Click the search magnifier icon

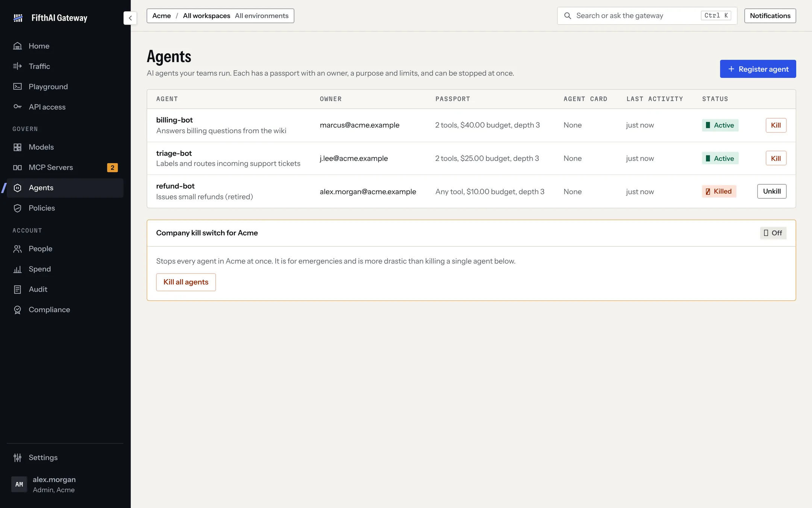[568, 16]
